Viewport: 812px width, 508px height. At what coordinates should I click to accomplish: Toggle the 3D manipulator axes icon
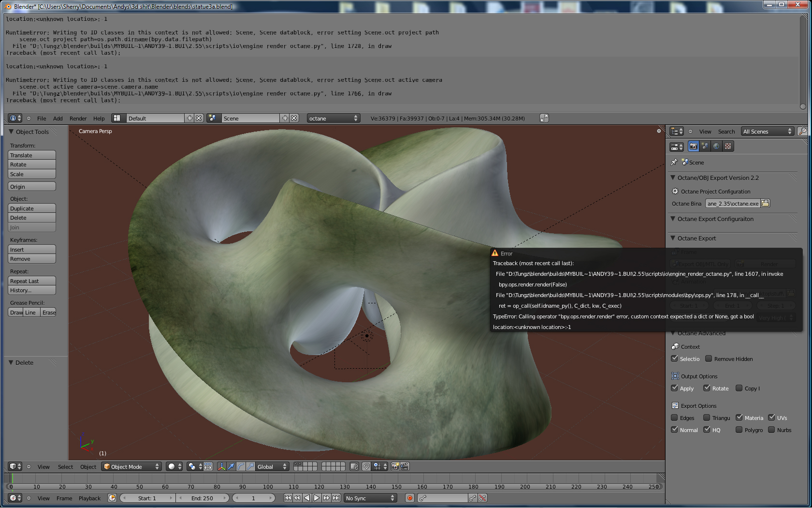221,466
